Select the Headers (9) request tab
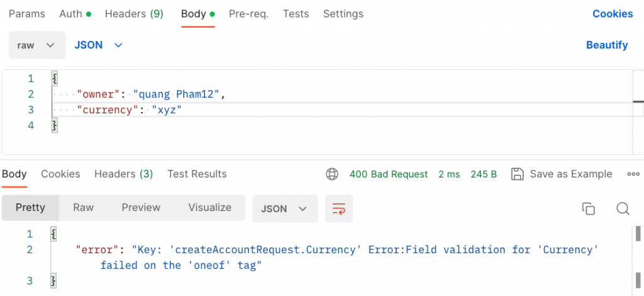 pos(134,14)
